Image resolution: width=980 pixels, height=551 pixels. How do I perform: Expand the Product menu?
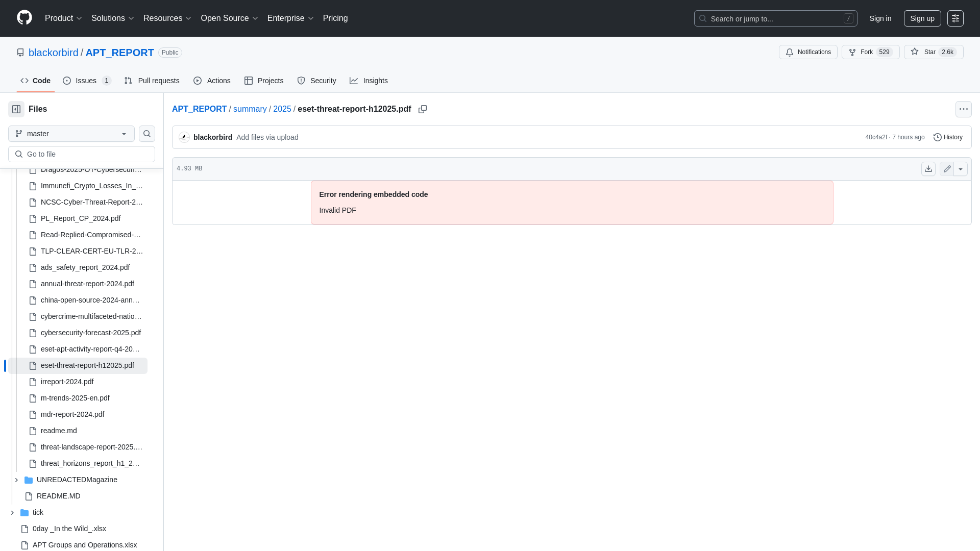click(x=63, y=18)
